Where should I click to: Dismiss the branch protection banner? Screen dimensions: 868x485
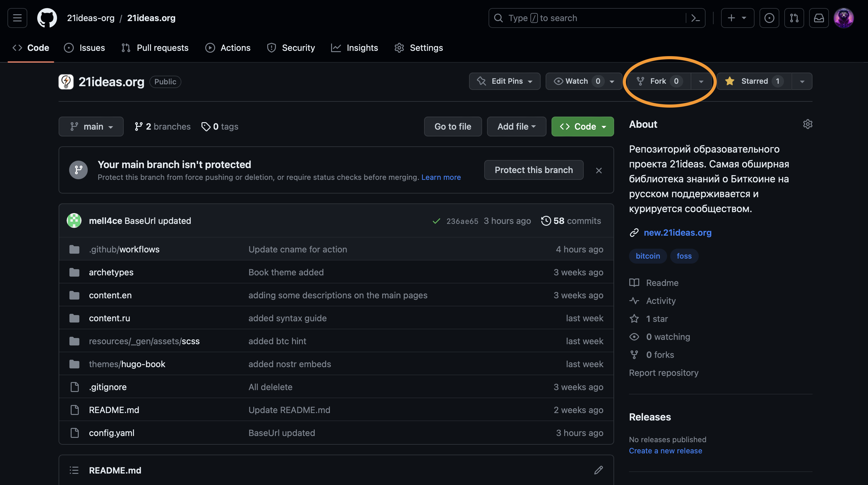click(x=598, y=171)
